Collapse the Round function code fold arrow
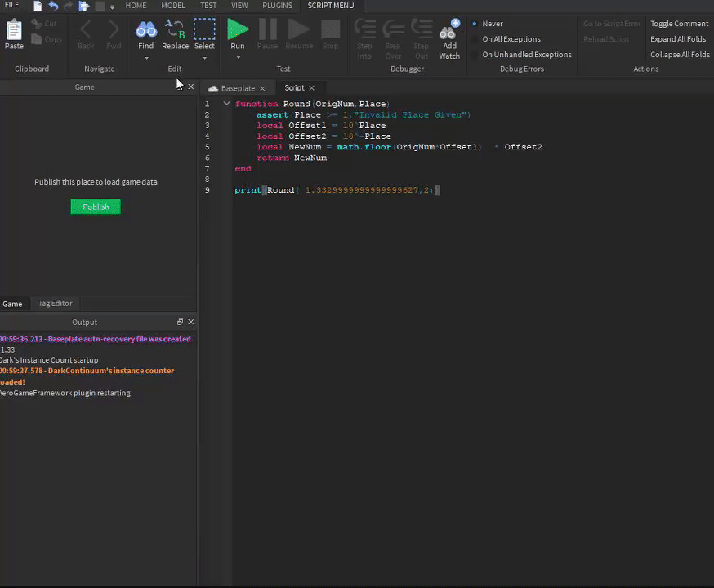 [226, 104]
